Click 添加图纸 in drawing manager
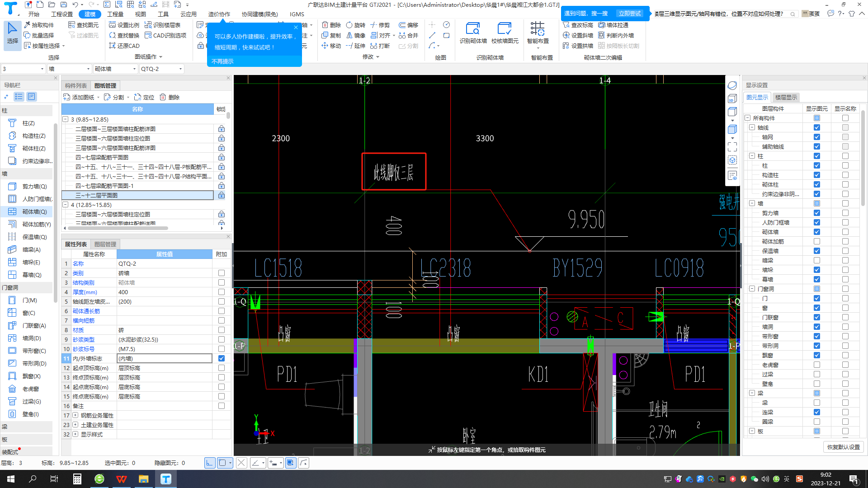This screenshot has height=488, width=868. point(80,97)
